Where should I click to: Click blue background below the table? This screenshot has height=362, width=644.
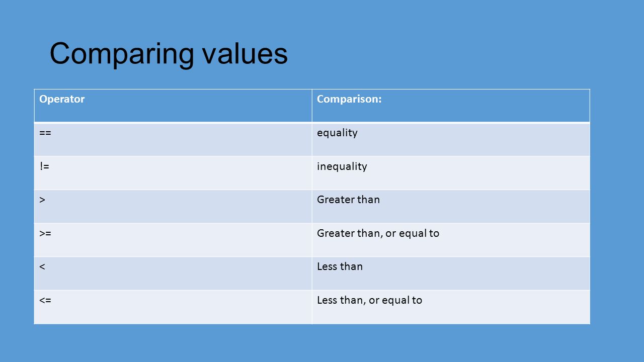[322, 343]
